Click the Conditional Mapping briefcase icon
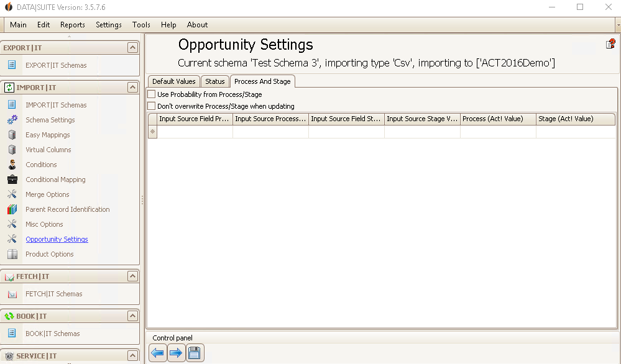The height and width of the screenshot is (364, 621). point(12,180)
